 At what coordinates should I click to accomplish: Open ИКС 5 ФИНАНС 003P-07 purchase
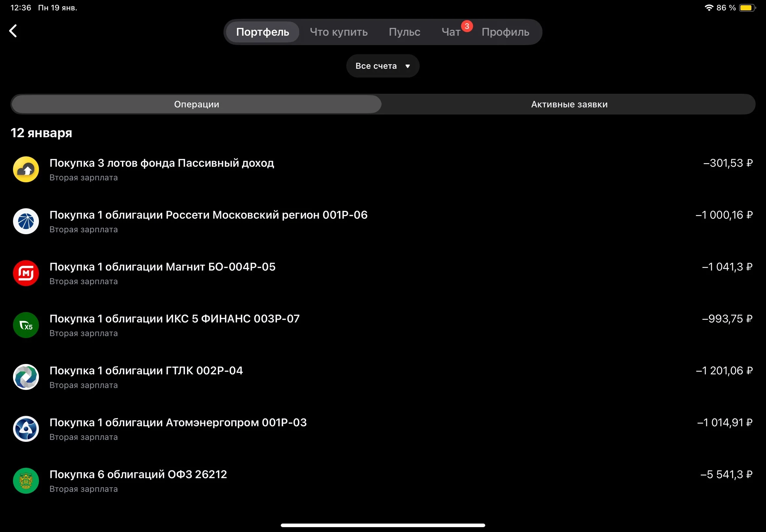[383, 325]
